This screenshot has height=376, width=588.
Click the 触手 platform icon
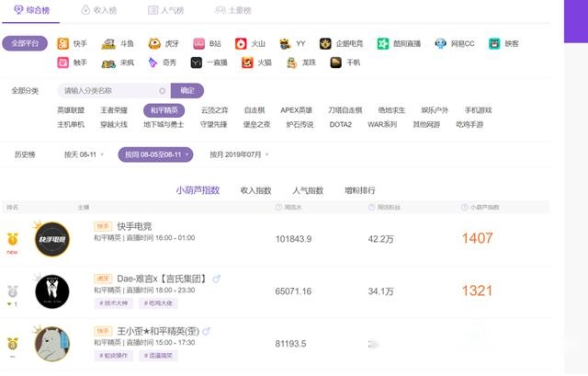[62, 63]
